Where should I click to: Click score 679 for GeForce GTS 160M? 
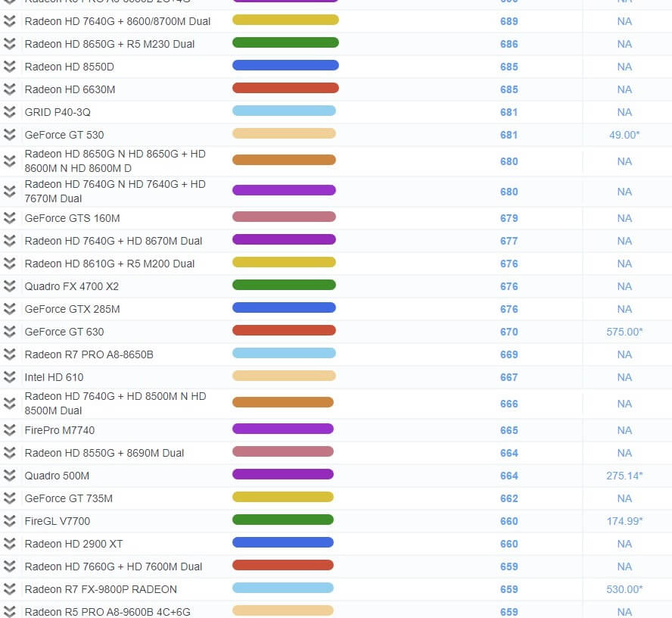tap(509, 218)
